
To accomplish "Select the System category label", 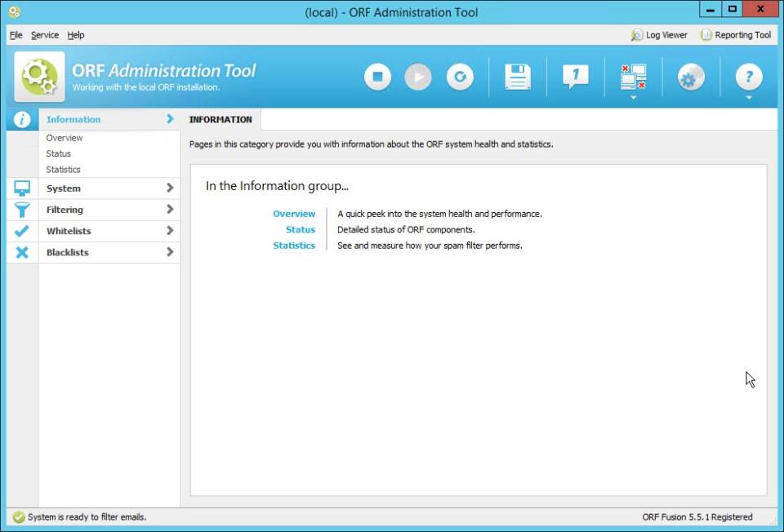I will click(64, 188).
